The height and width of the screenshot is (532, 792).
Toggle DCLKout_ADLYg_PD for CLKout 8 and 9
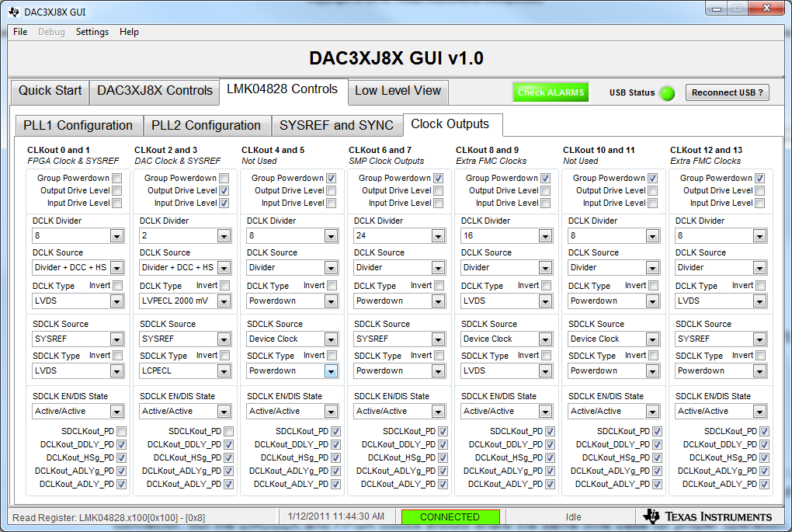click(550, 471)
